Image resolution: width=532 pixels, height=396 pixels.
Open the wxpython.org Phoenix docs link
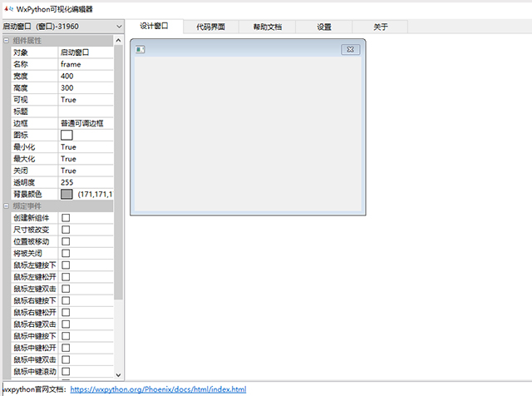tap(158, 389)
